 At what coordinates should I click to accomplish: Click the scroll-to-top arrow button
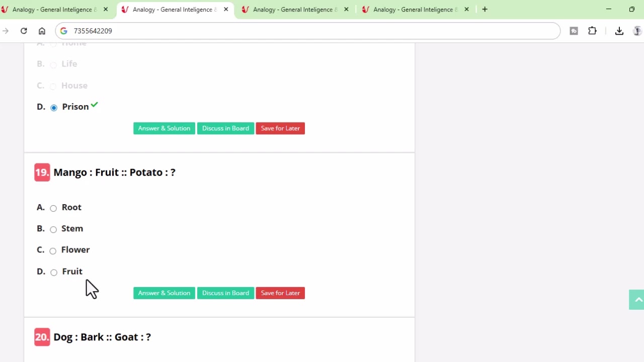(x=636, y=300)
